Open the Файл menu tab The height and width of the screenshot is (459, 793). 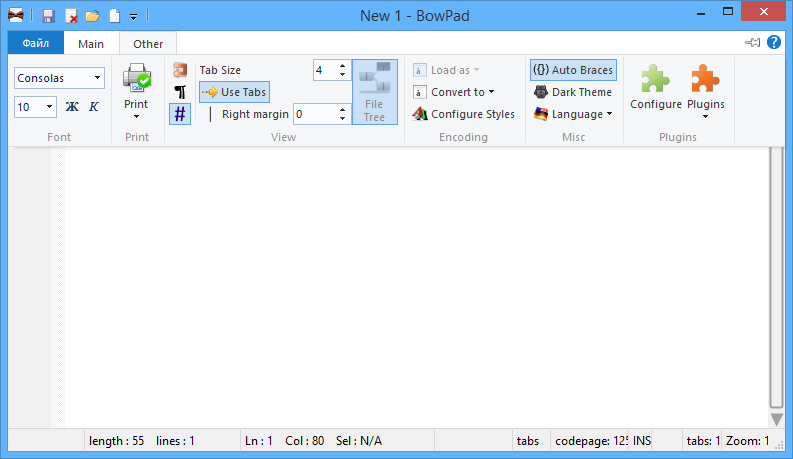click(x=36, y=43)
